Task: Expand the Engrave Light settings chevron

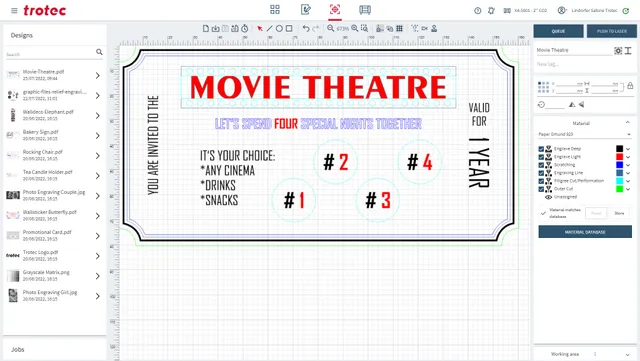Action: point(628,157)
